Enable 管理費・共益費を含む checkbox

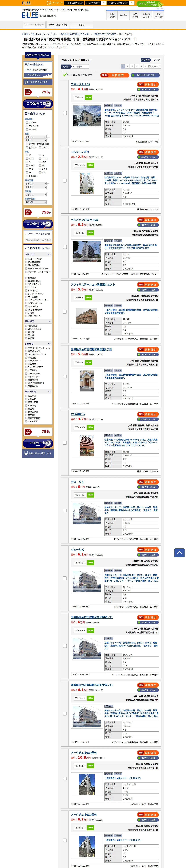click(27, 144)
